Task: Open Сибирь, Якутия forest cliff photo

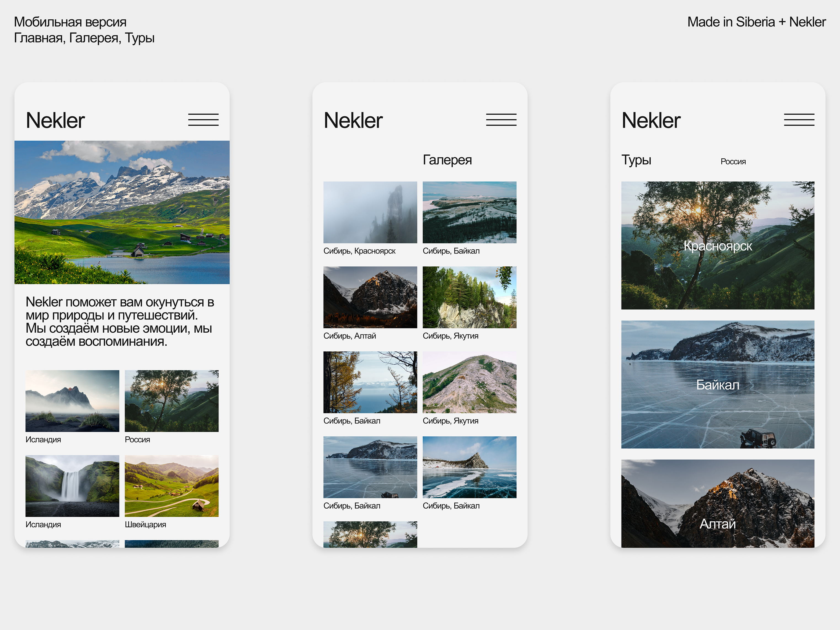Action: point(469,297)
